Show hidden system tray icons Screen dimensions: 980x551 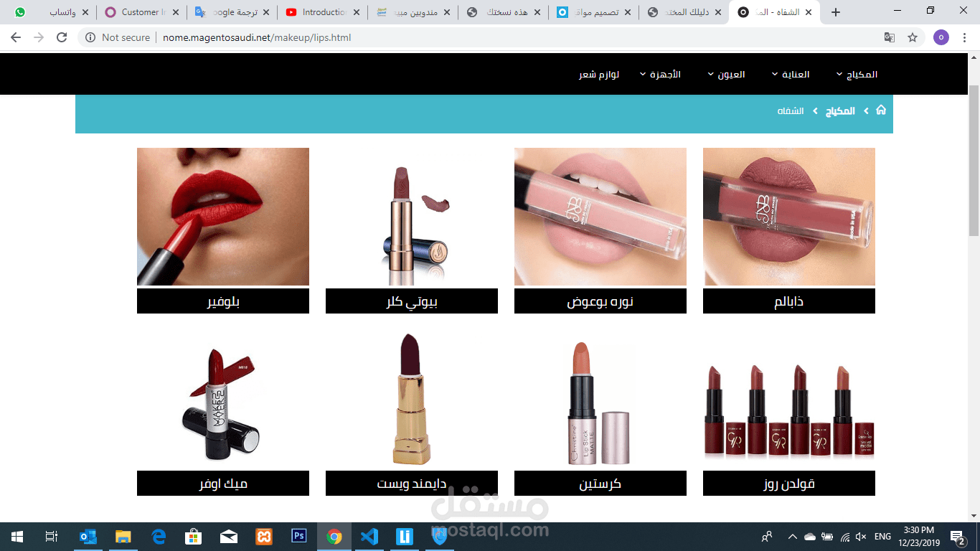[793, 536]
